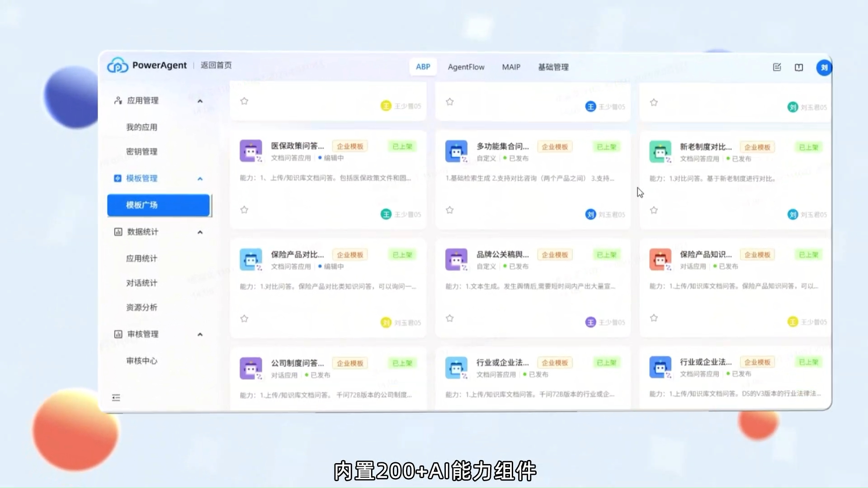
Task: Switch to the AgentFlow tab
Action: [466, 67]
